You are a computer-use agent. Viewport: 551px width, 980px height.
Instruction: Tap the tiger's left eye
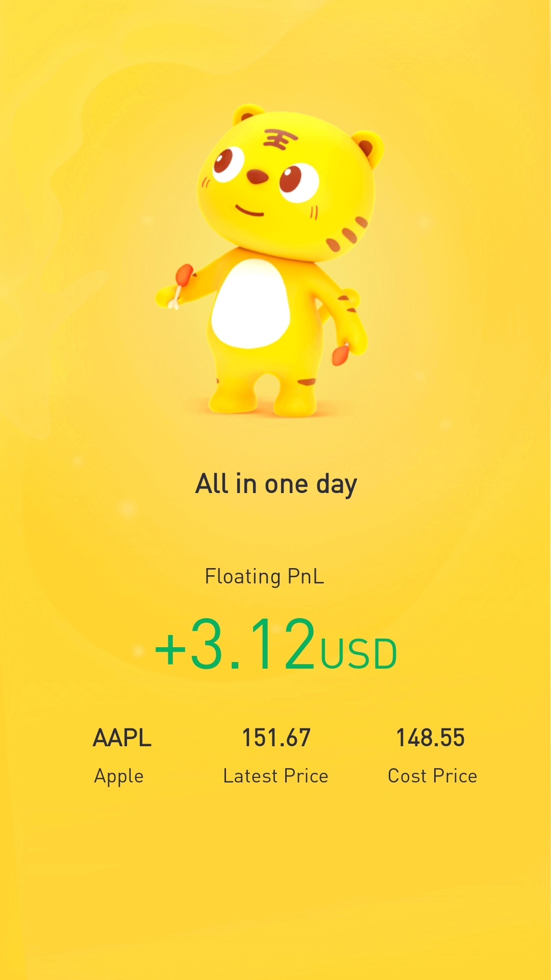pos(228,163)
